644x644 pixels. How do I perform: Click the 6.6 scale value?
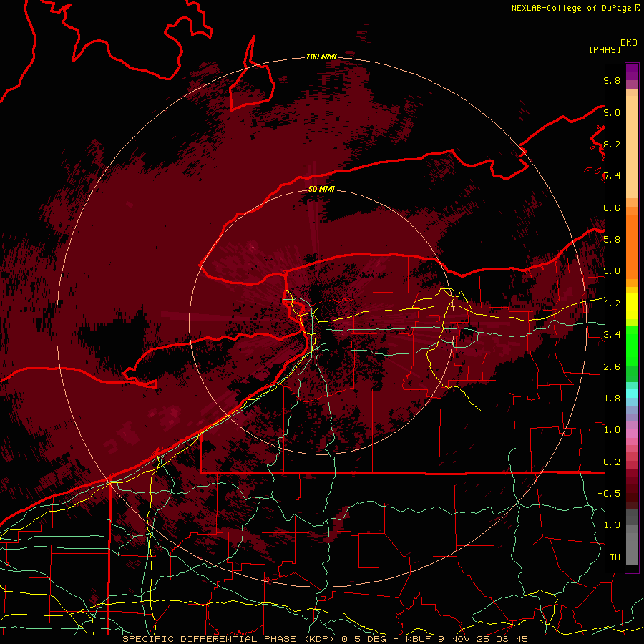[x=612, y=208]
